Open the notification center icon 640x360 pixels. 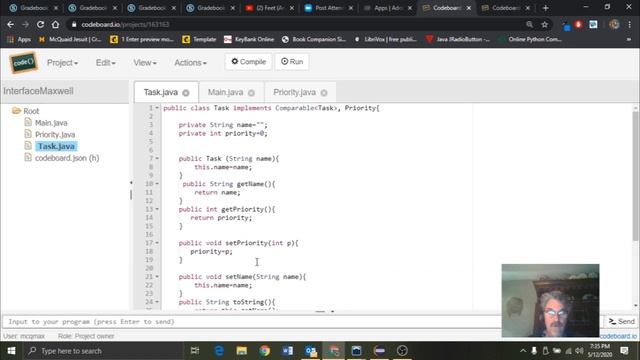tap(624, 351)
